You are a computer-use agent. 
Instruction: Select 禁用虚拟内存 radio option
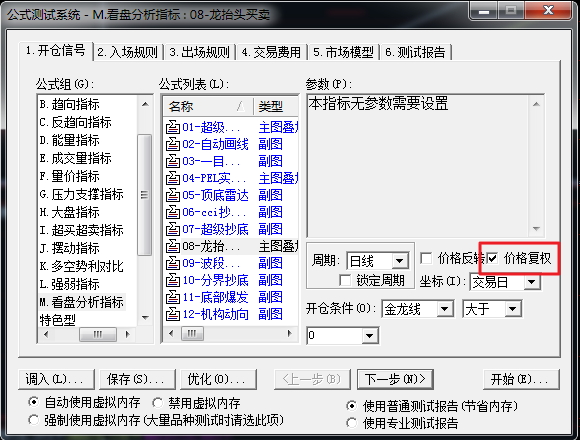[157, 402]
